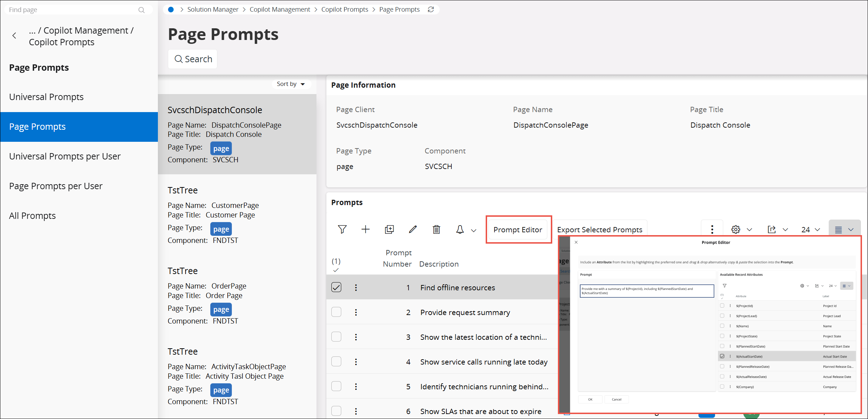868x419 pixels.
Task: Add a new prompt with plus icon
Action: click(365, 229)
